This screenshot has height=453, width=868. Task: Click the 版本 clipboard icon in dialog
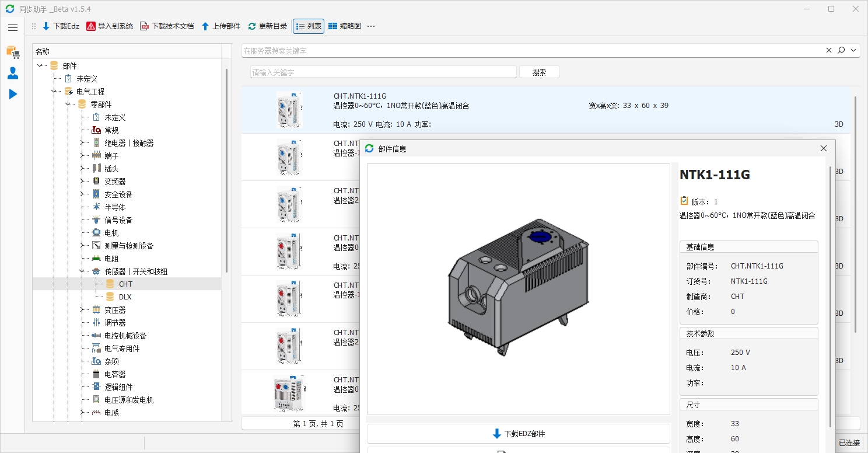[684, 201]
